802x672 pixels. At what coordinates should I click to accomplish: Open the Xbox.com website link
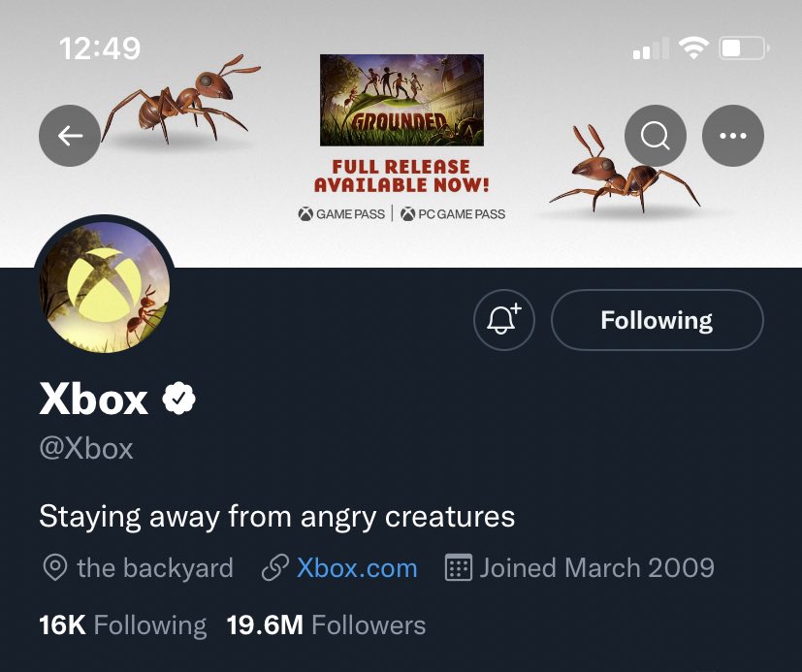[x=357, y=567]
